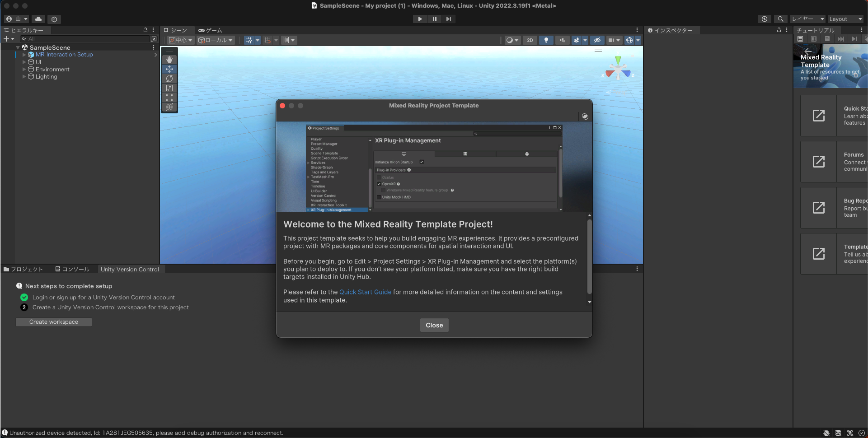The height and width of the screenshot is (438, 868).
Task: Open Inspector panel three-dot options menu
Action: (787, 30)
